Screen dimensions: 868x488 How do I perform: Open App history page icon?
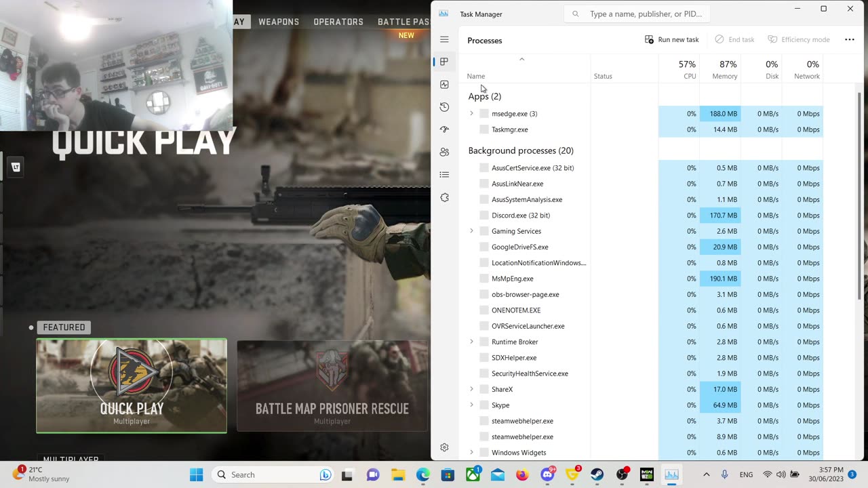tap(444, 107)
